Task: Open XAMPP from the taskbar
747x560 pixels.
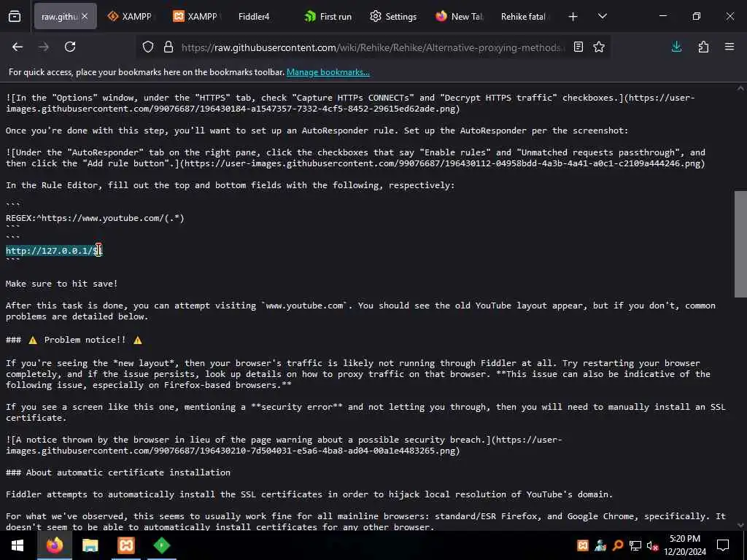Action: [x=126, y=545]
